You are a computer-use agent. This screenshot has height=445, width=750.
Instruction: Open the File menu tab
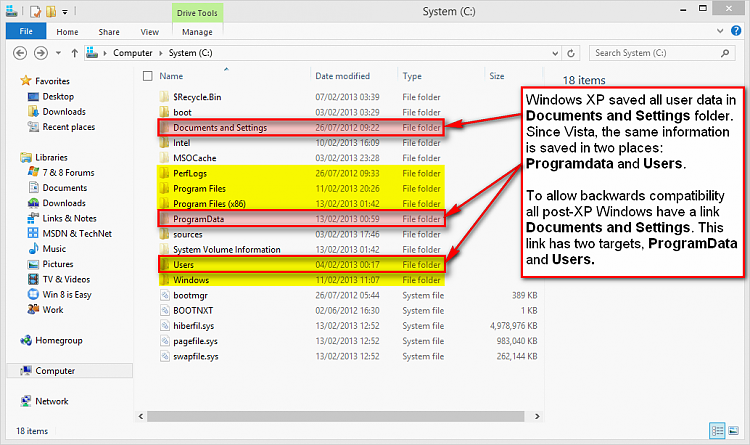(x=26, y=32)
